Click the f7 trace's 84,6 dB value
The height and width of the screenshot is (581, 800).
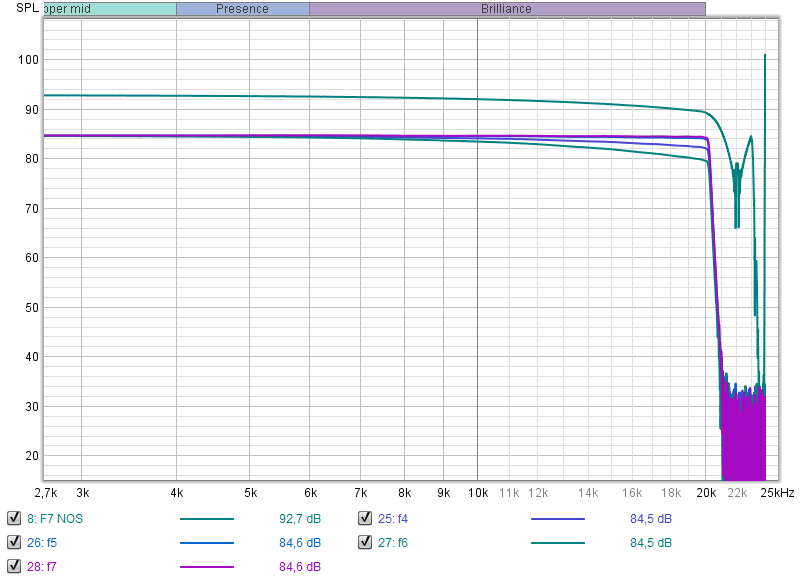click(299, 567)
